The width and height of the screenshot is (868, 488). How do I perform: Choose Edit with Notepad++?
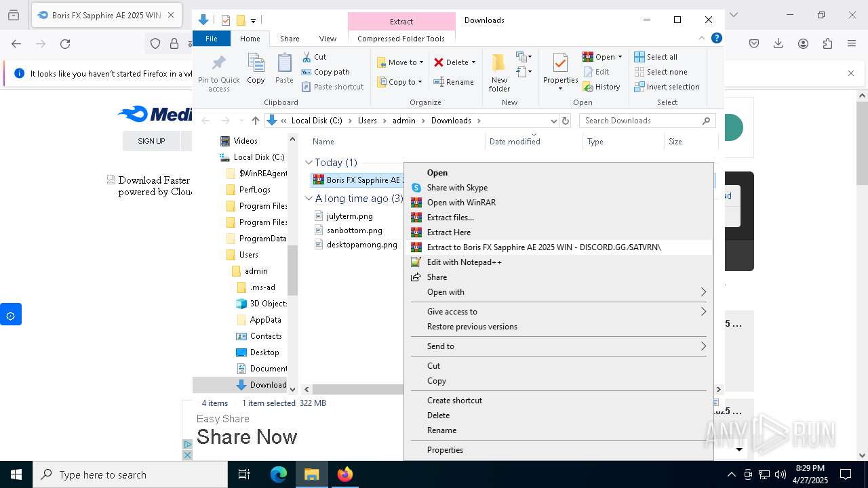point(558,262)
